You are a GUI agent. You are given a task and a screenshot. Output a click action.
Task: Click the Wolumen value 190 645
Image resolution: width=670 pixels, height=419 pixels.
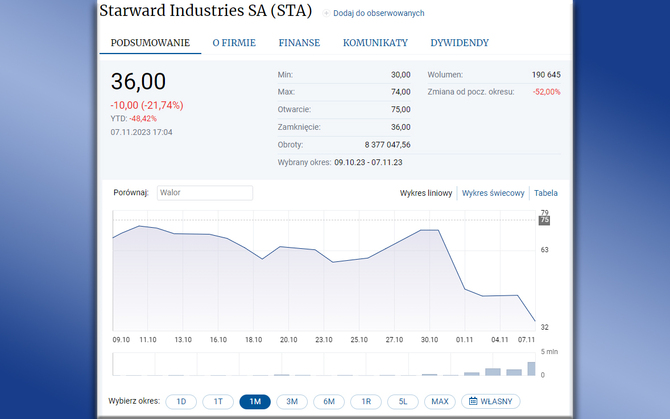coord(546,75)
